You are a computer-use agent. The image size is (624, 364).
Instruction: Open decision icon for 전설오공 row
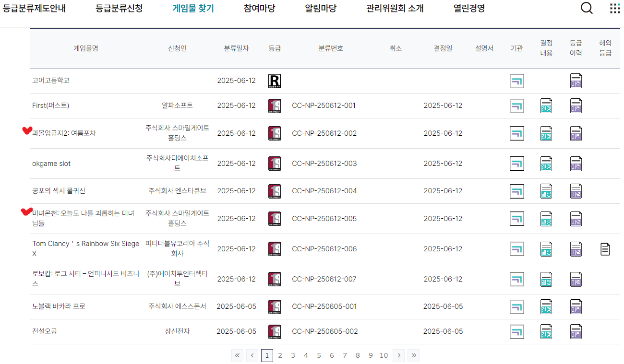tap(546, 332)
